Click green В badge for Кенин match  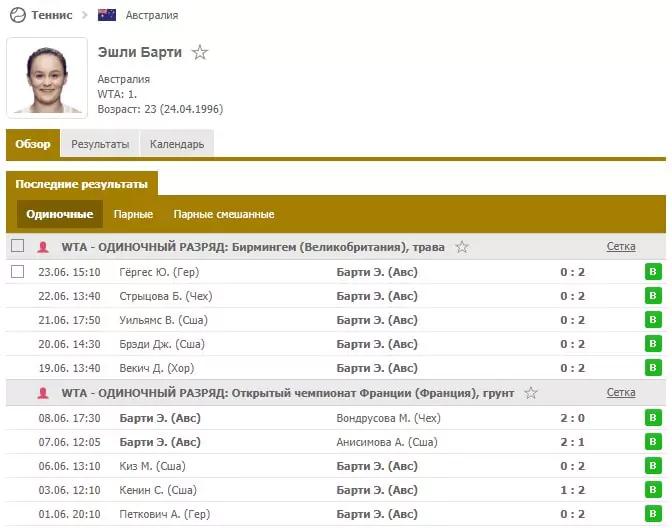click(653, 490)
